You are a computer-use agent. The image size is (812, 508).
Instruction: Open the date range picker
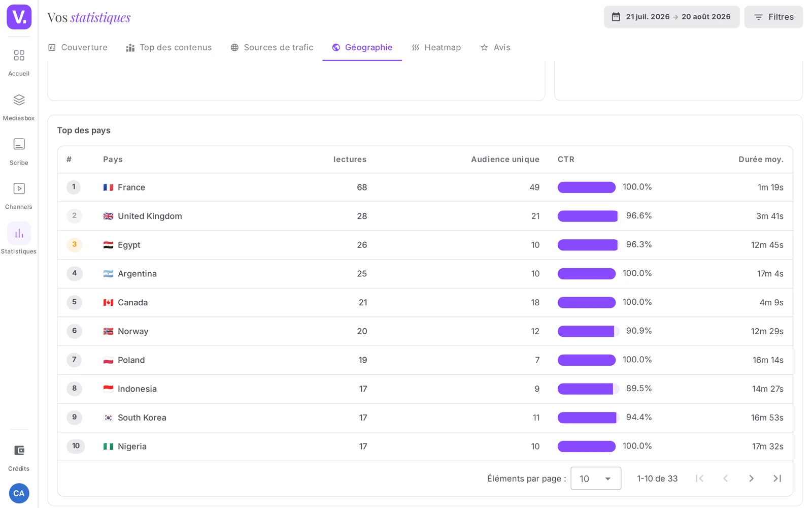coord(671,17)
